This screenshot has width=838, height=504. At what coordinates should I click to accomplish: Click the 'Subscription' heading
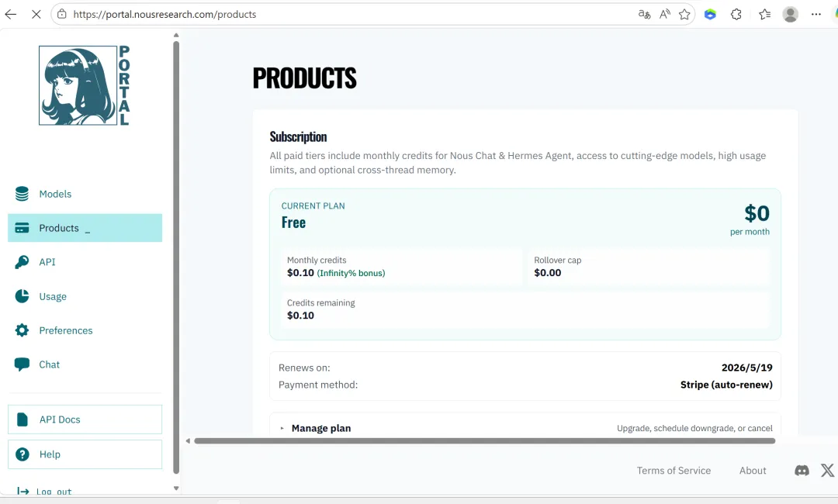point(298,136)
